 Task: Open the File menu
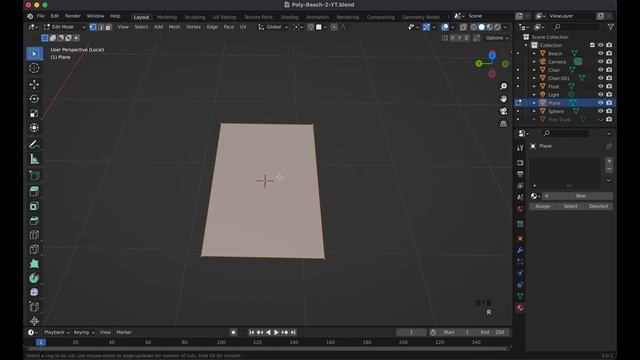41,16
